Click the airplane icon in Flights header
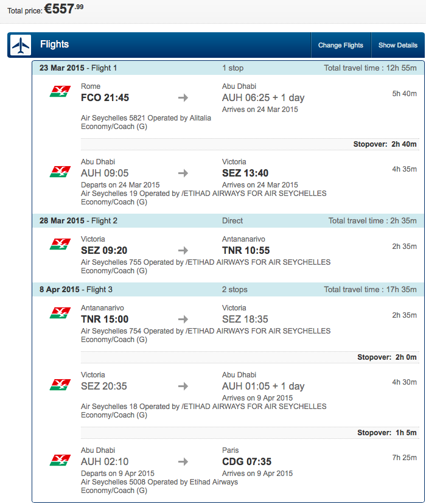This screenshot has width=426, height=504. point(21,45)
